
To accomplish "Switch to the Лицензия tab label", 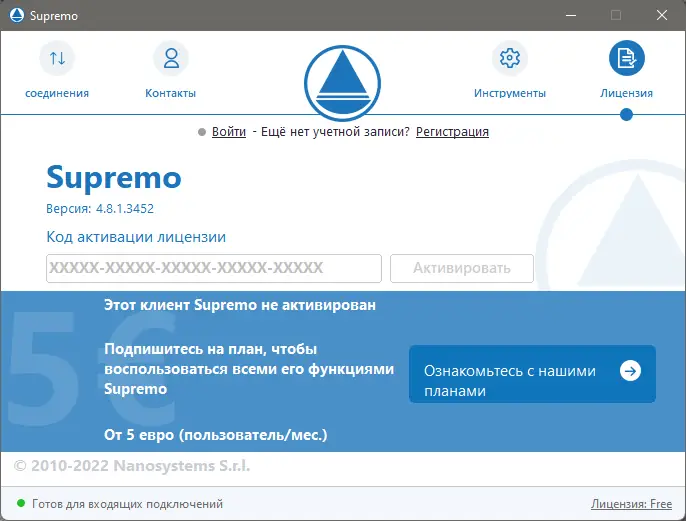I will point(626,93).
